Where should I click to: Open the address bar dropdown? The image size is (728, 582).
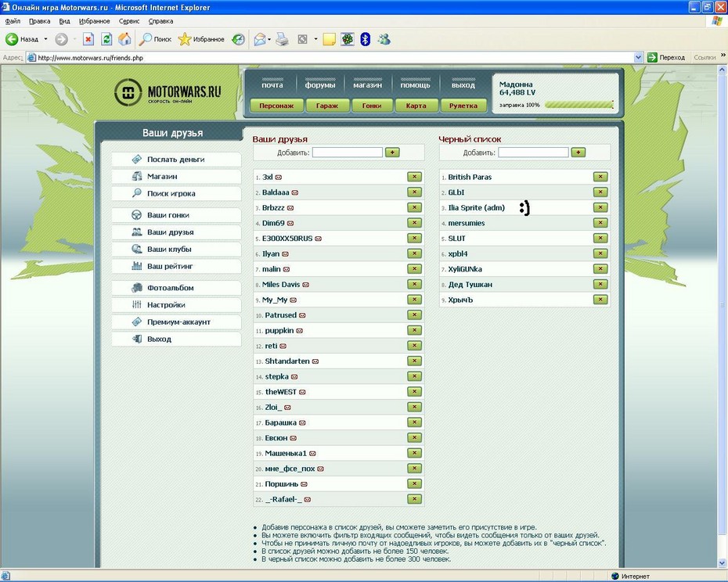(639, 57)
